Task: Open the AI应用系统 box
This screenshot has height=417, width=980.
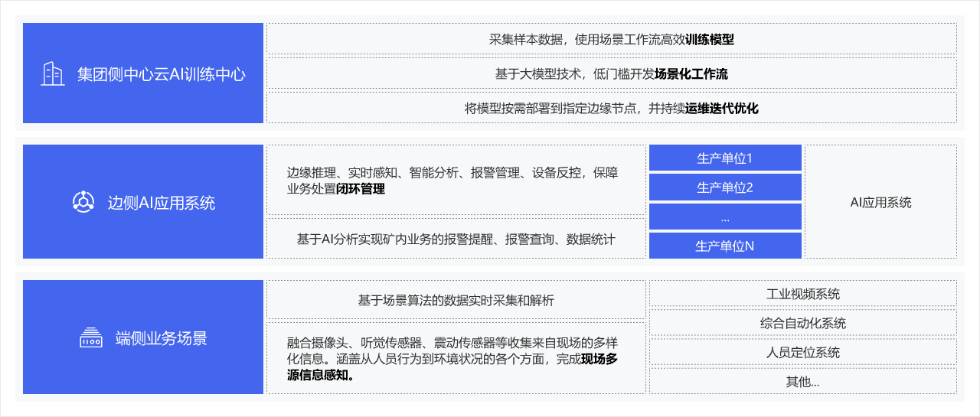Action: point(880,202)
